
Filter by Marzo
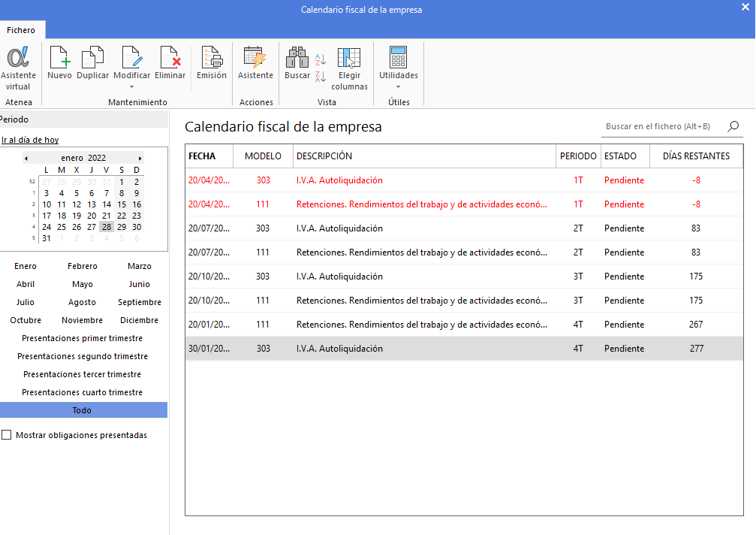140,266
